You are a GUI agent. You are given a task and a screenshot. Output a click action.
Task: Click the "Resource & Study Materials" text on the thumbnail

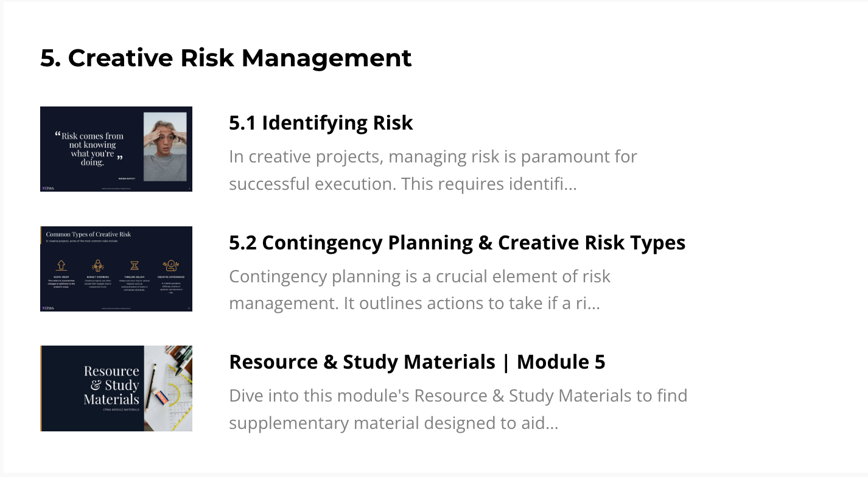click(111, 385)
